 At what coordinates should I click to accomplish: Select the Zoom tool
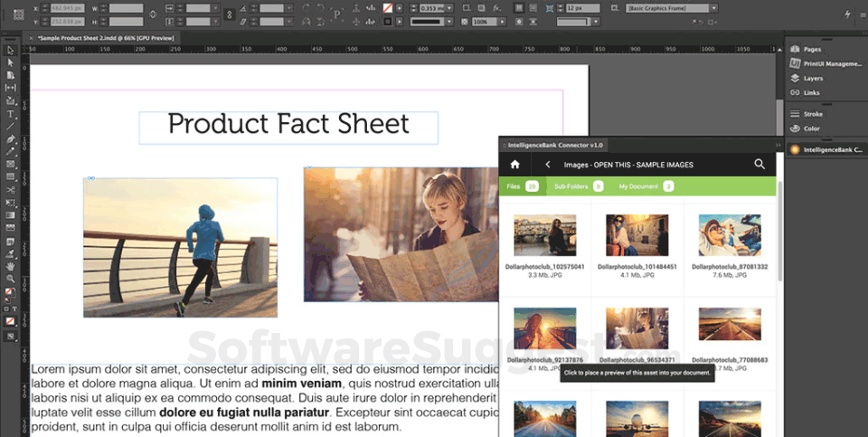[11, 279]
